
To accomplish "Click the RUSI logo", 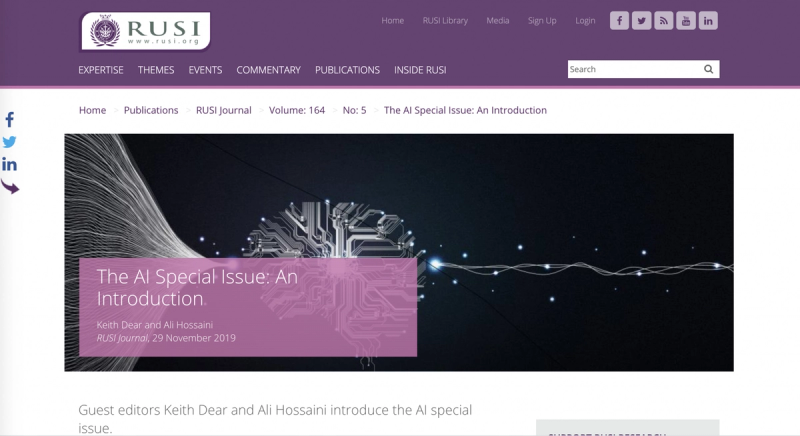I will (145, 31).
